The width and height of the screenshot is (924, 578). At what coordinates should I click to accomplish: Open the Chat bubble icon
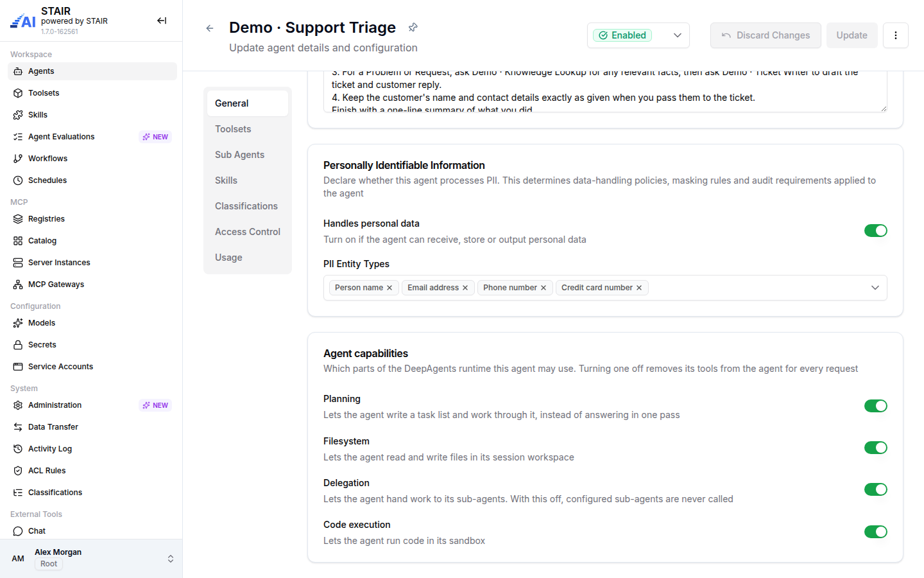(18, 531)
